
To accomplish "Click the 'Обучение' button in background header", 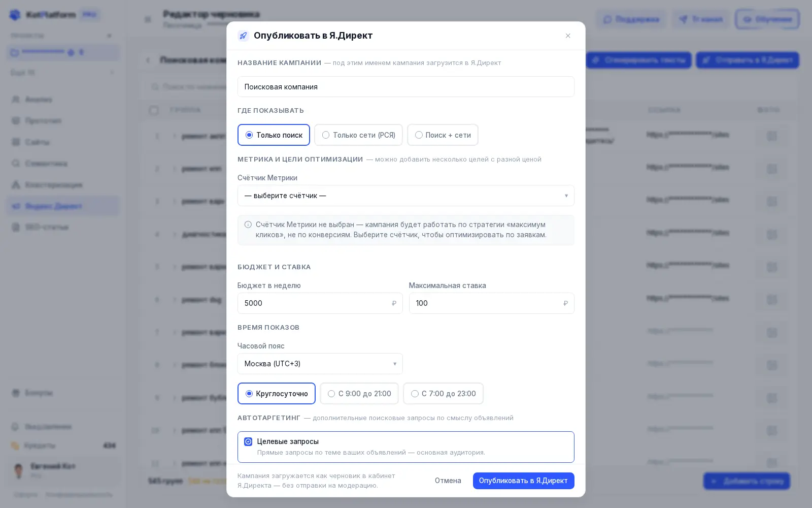I will (767, 19).
